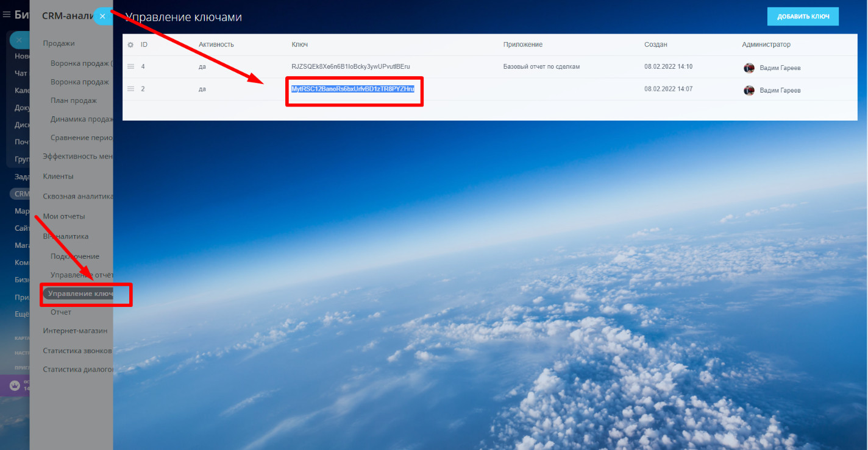Click the ID value 4 cell
This screenshot has height=450, width=868.
pos(143,66)
